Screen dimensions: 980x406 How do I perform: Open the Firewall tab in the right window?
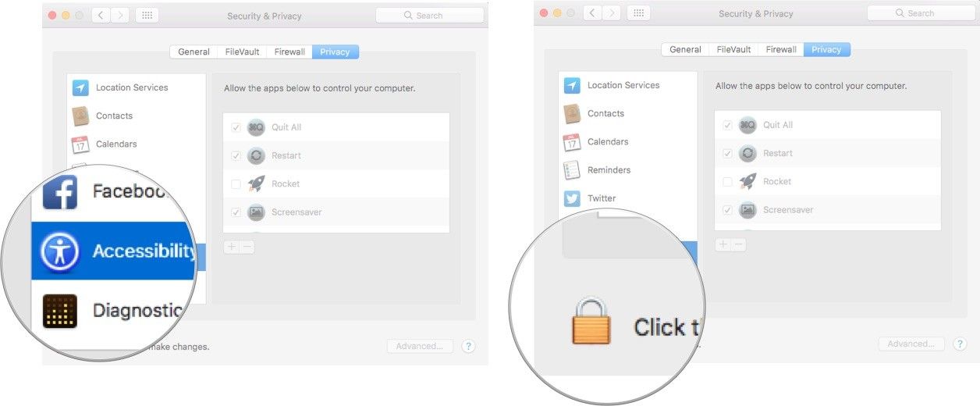(781, 49)
